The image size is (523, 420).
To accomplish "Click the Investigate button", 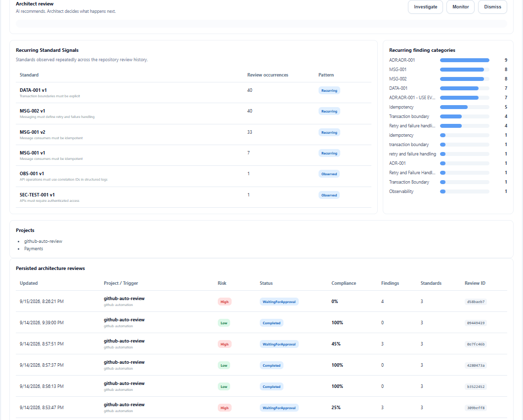I will [x=425, y=7].
